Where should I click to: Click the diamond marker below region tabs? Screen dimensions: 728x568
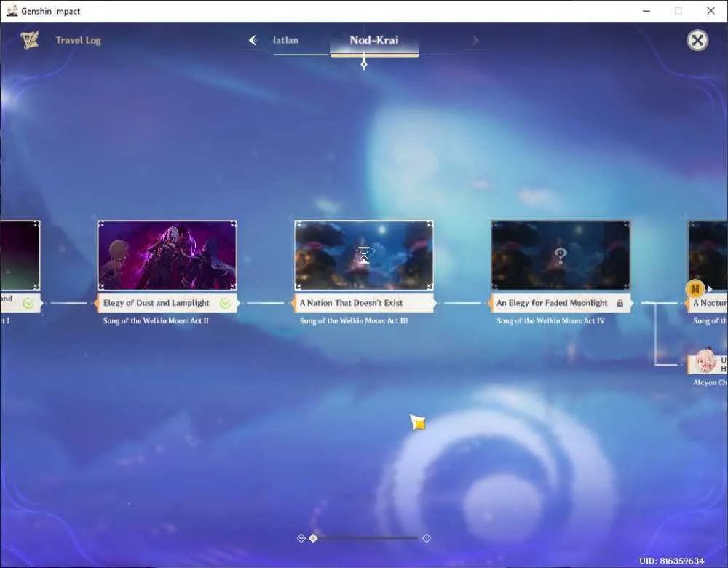(364, 64)
